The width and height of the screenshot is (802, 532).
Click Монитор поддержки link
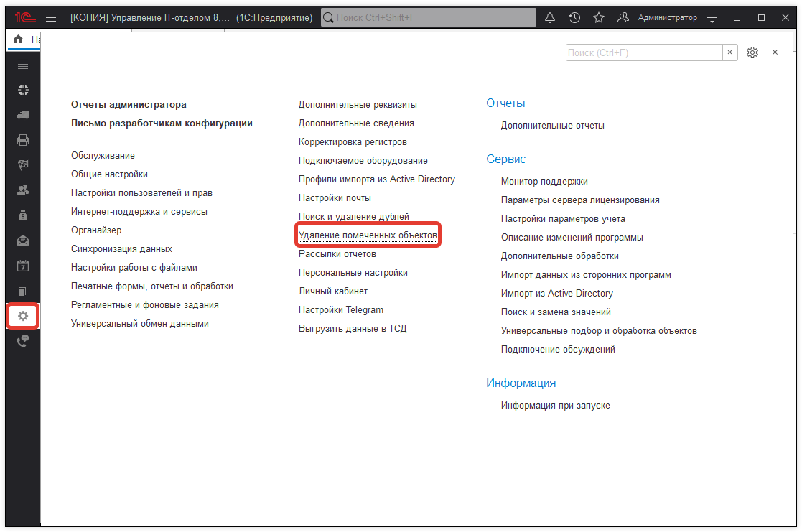click(544, 182)
